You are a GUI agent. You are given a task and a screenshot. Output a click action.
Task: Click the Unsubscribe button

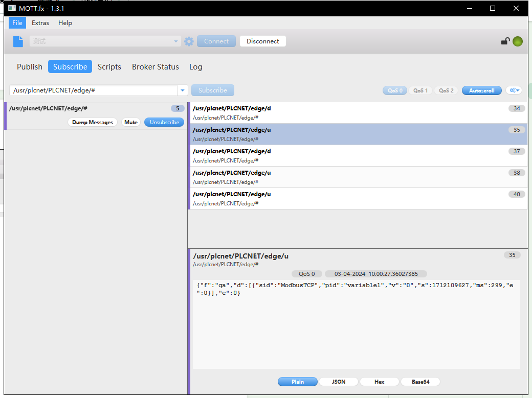coord(164,122)
